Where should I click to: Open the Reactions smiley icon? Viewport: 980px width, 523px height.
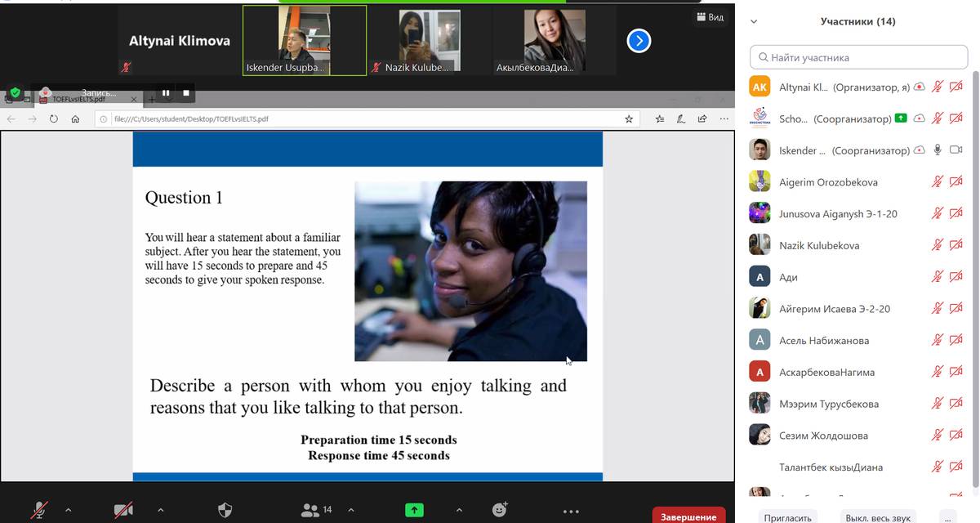pos(500,510)
